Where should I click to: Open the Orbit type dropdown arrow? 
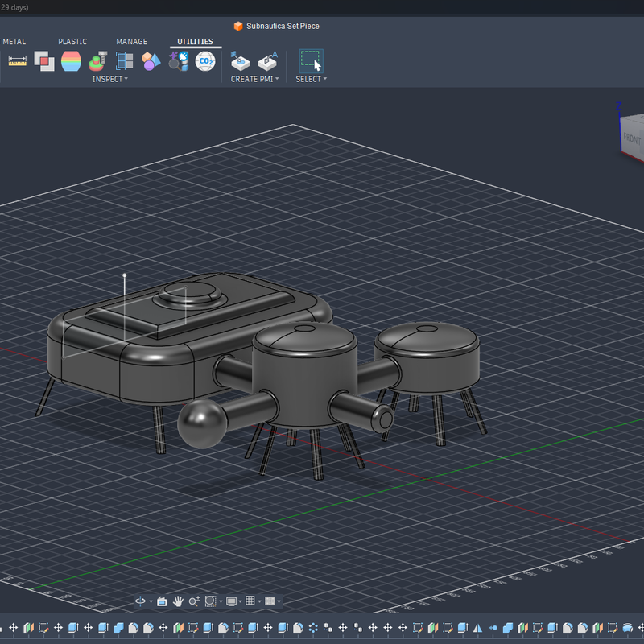point(151,601)
